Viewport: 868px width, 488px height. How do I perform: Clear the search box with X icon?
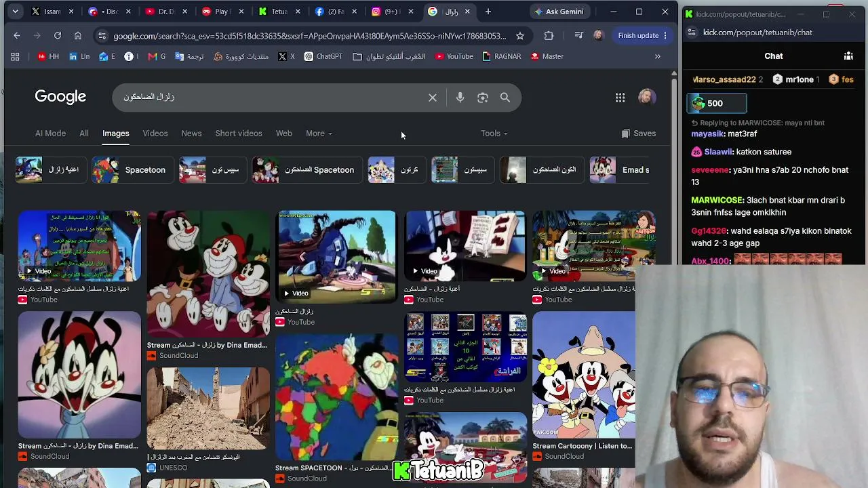[433, 98]
